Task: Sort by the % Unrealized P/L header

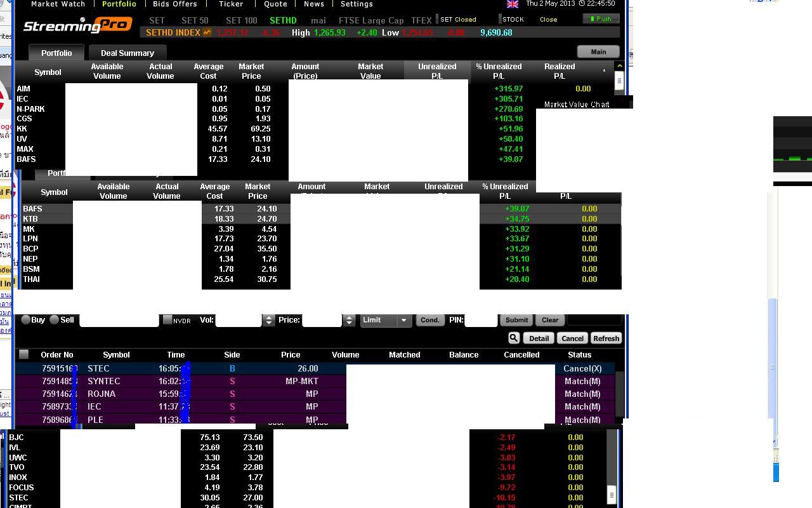Action: pyautogui.click(x=499, y=71)
